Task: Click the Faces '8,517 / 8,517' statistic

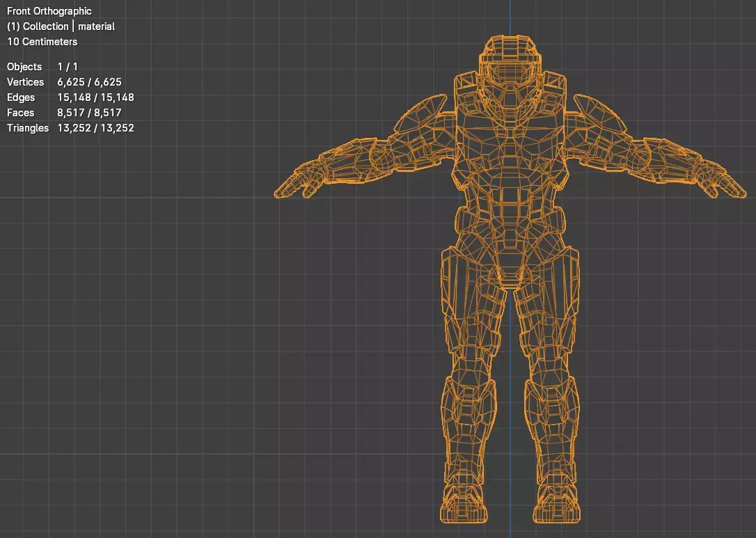Action: pos(89,113)
